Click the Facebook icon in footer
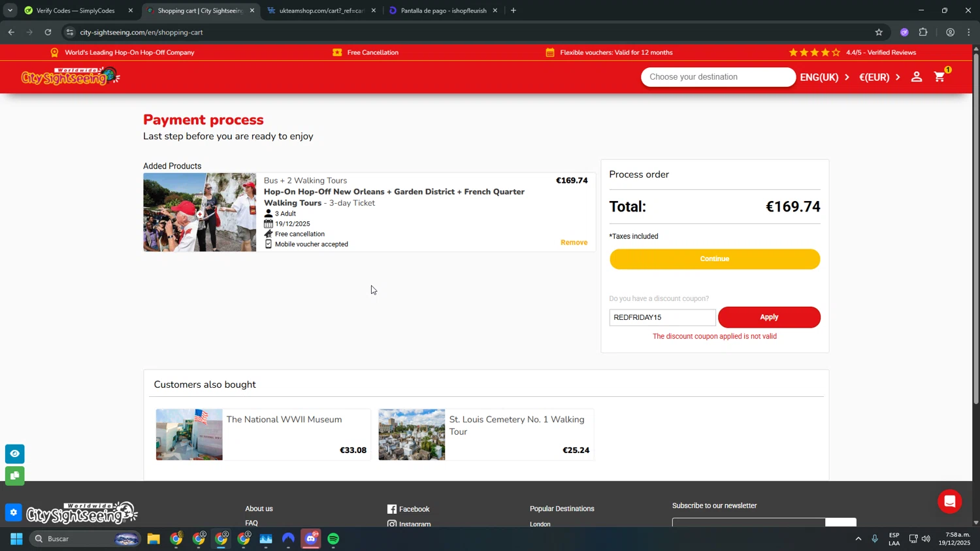This screenshot has height=551, width=980. (x=392, y=509)
